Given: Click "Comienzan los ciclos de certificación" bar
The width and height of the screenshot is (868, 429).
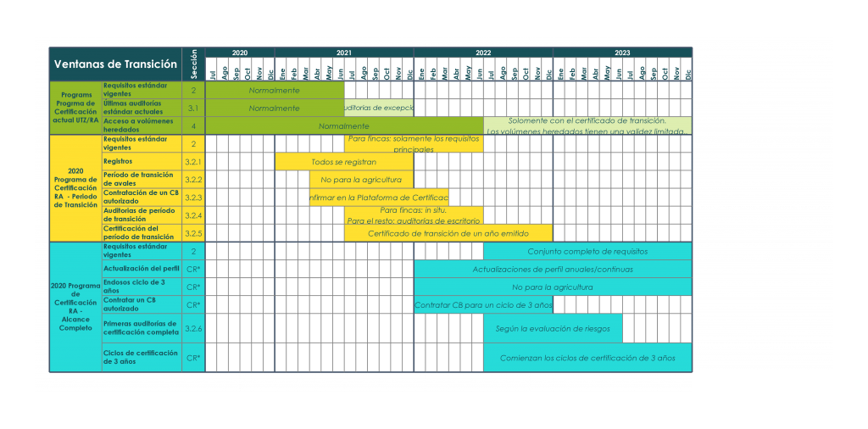Looking at the screenshot, I should (587, 358).
